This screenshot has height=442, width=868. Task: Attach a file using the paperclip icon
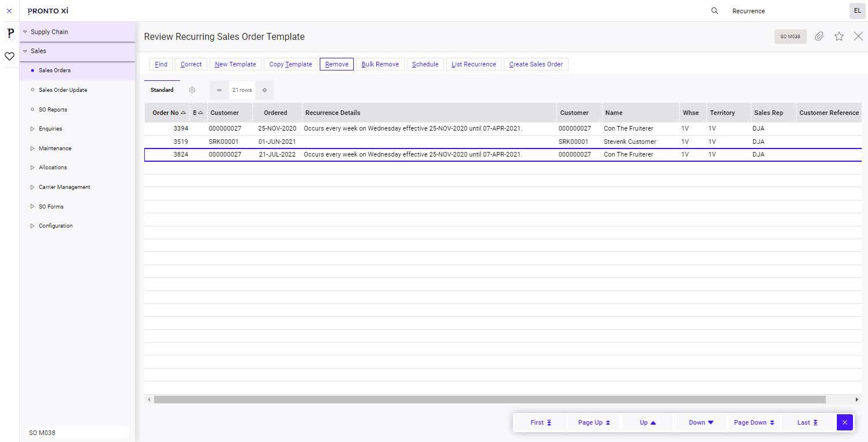tap(819, 36)
